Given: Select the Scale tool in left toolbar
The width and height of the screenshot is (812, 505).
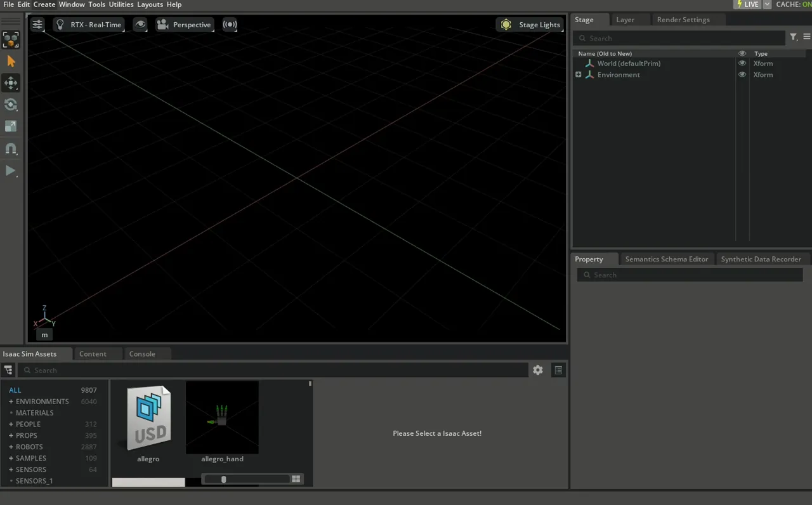Looking at the screenshot, I should point(11,126).
